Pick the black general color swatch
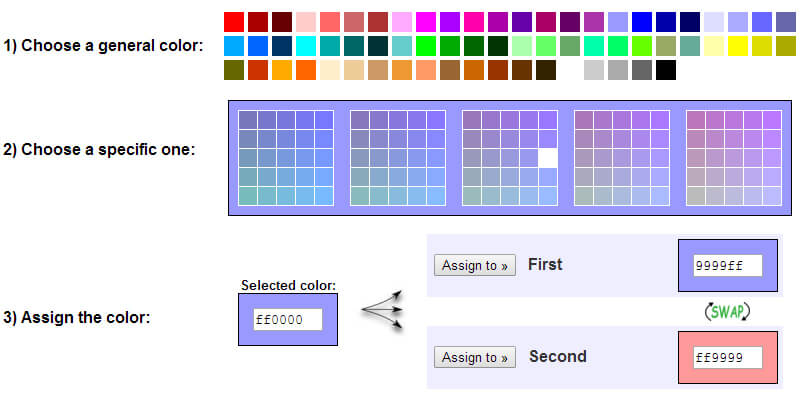This screenshot has width=800, height=400. click(666, 70)
